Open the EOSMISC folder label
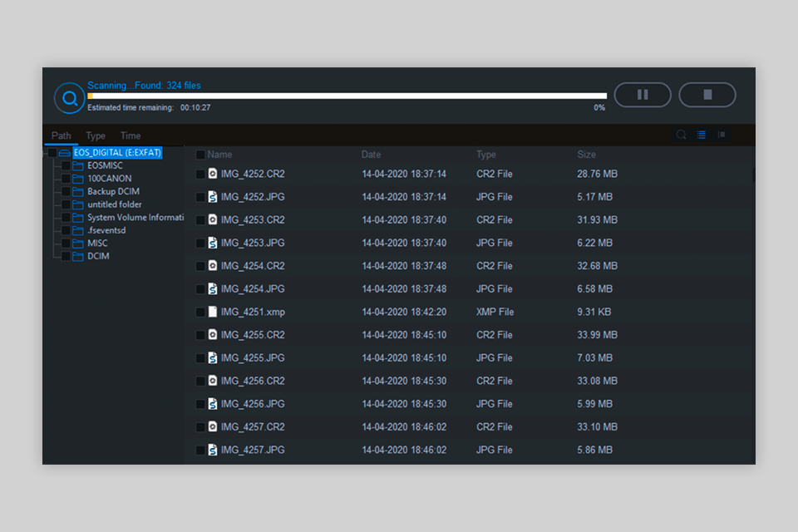The width and height of the screenshot is (798, 532). pyautogui.click(x=105, y=165)
